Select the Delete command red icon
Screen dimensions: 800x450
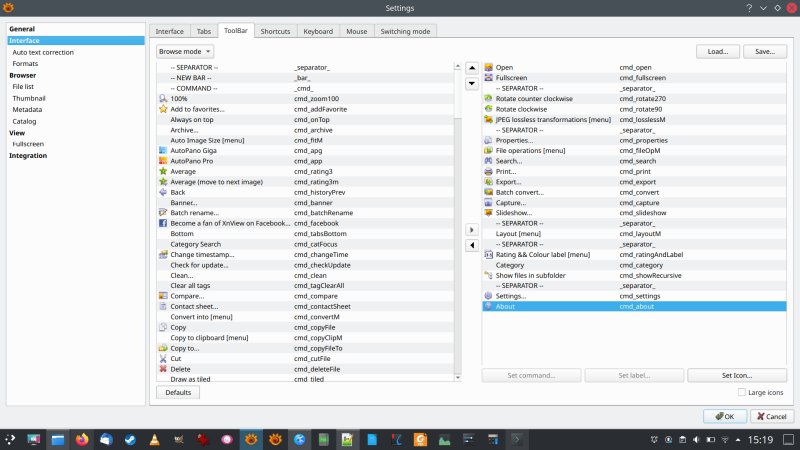click(x=163, y=369)
